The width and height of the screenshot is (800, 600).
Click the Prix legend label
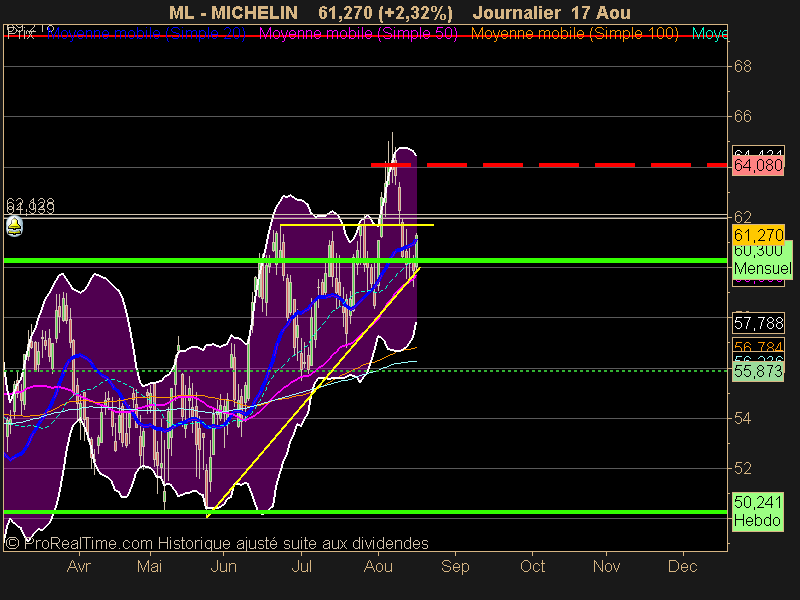20,34
